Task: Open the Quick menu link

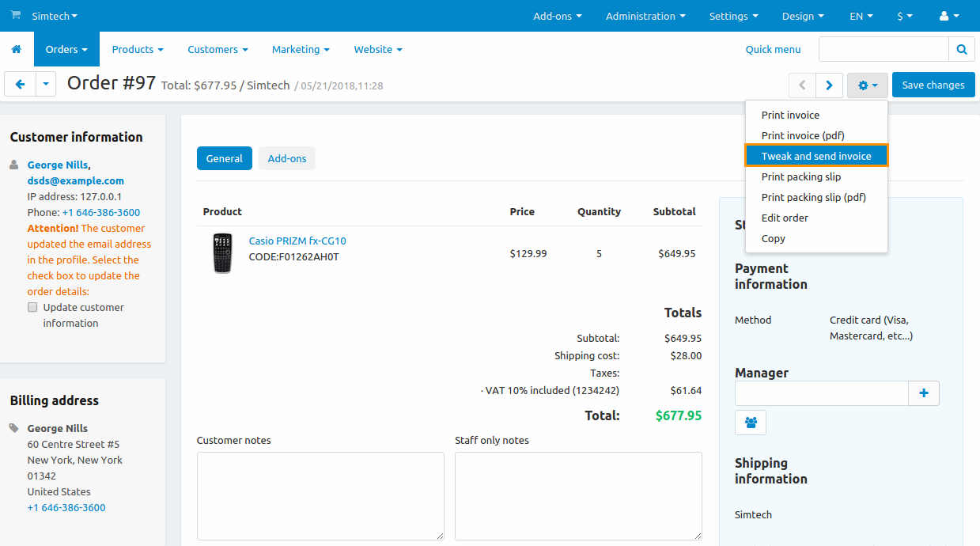Action: [773, 49]
